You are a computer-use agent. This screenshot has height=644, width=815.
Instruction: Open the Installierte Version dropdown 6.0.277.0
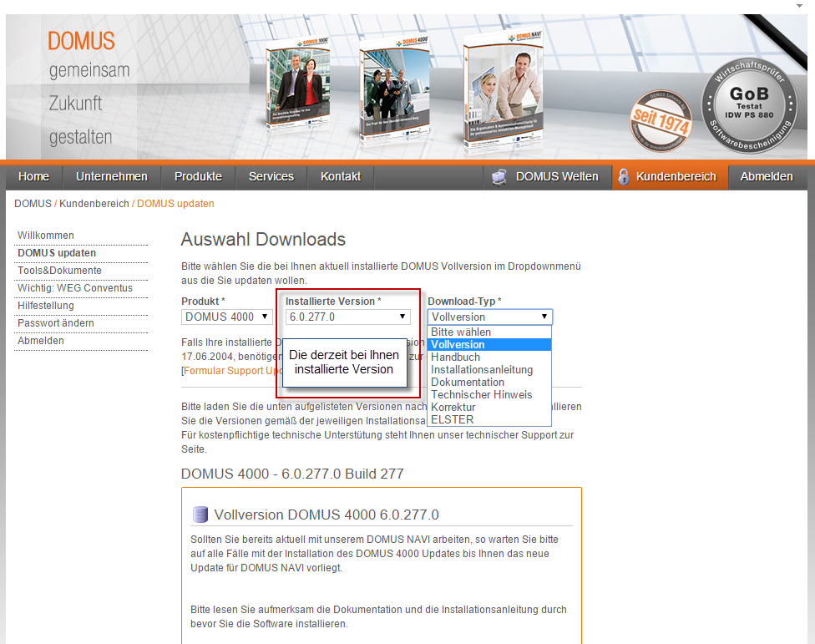tap(347, 317)
